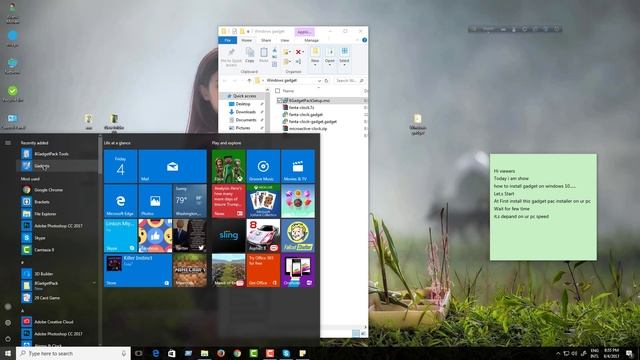Expand Start menu hamburger navigation

pos(8,142)
